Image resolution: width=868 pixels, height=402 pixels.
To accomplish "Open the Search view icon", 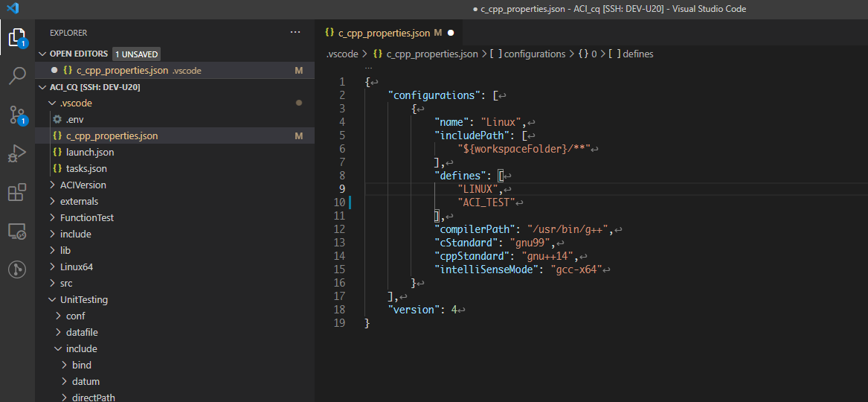I will 17,76.
